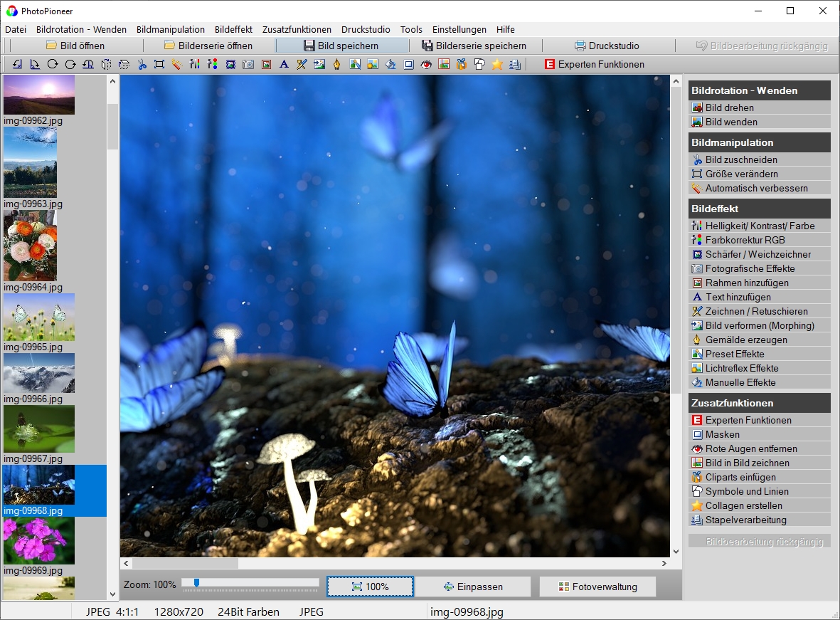Click the thumbnail list scroll-down arrow
Screen dimensions: 840x620
(x=112, y=594)
